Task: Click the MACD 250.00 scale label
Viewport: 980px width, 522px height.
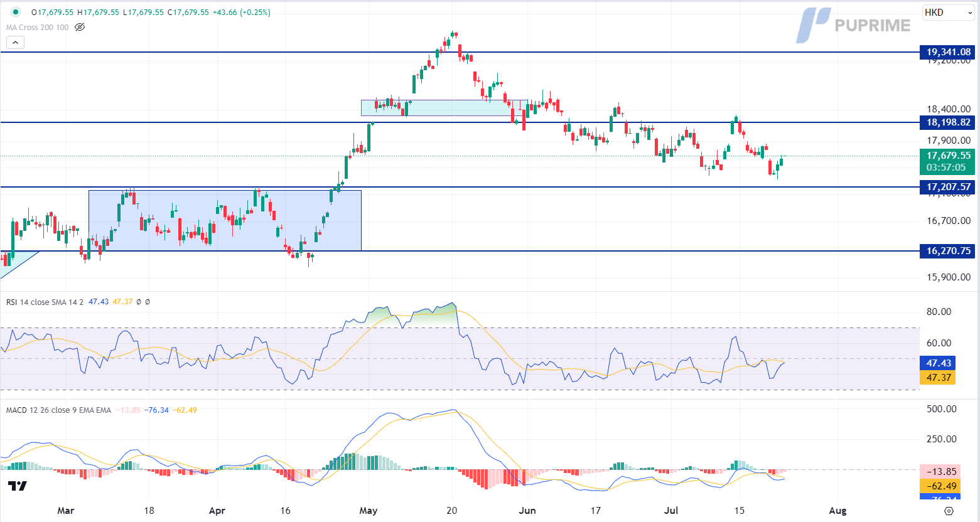Action: click(942, 439)
